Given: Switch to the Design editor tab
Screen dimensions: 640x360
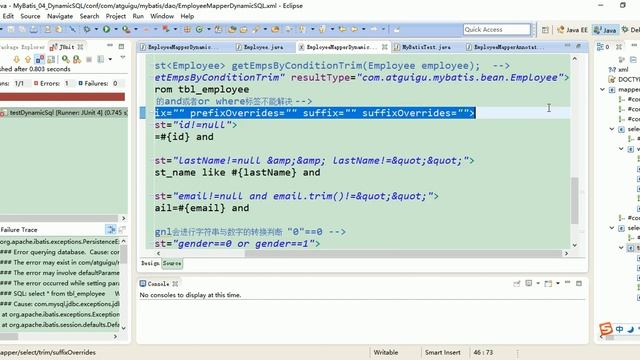Looking at the screenshot, I should coord(150,263).
